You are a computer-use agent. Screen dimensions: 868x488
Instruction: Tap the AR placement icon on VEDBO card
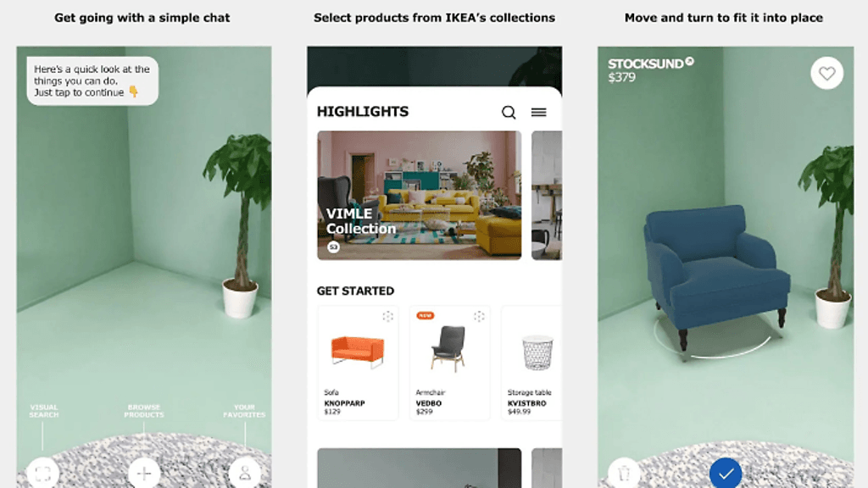(x=479, y=316)
